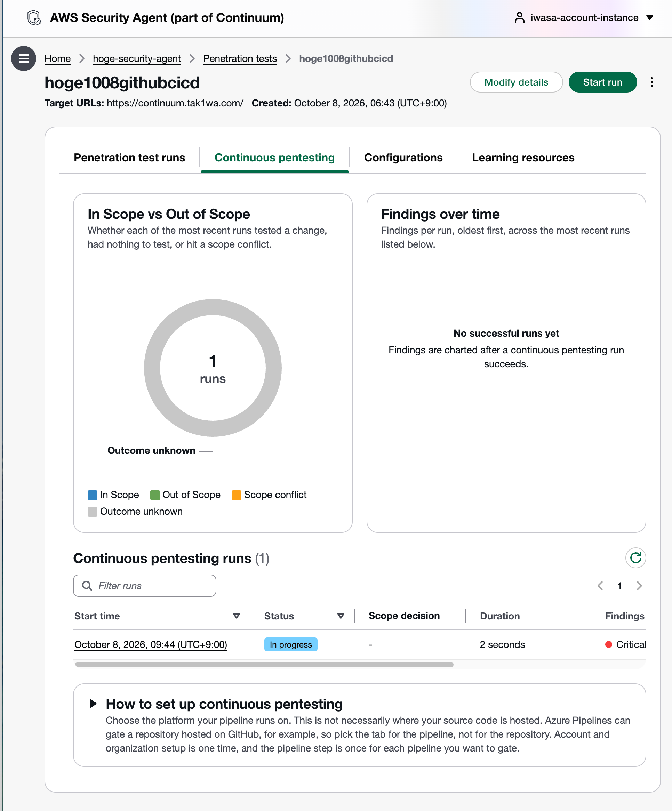Click the Findings column header
The image size is (672, 811).
pos(624,616)
